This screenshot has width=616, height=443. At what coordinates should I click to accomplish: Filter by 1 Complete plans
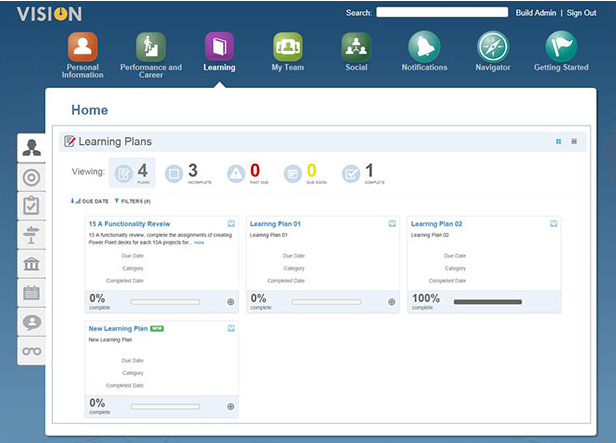click(363, 173)
